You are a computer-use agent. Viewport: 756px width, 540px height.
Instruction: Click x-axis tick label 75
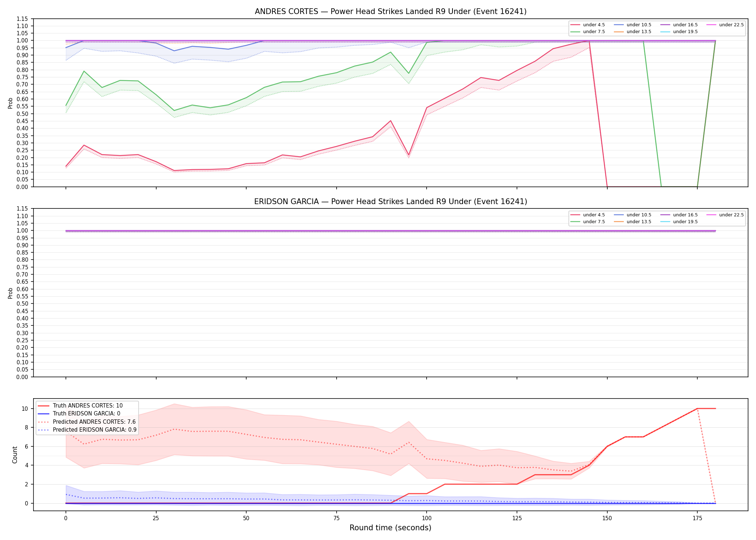click(337, 518)
